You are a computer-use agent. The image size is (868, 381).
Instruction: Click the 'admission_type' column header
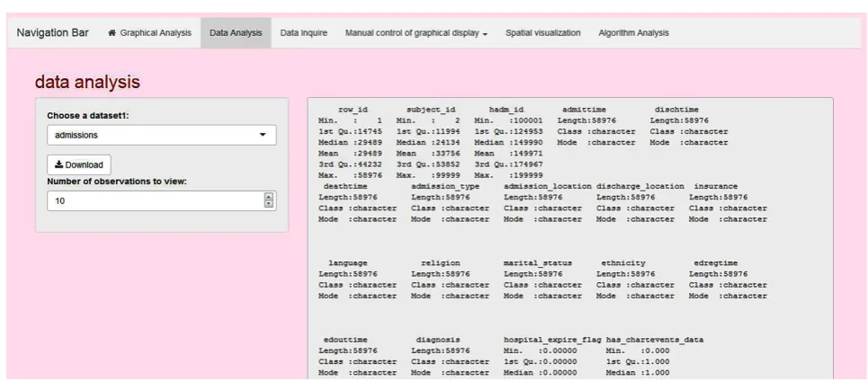(445, 186)
